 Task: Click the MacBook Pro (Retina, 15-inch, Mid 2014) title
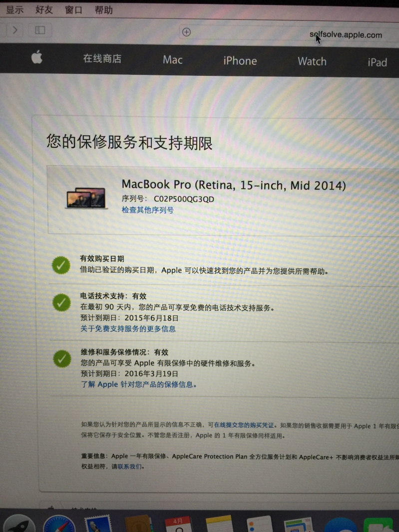point(234,185)
